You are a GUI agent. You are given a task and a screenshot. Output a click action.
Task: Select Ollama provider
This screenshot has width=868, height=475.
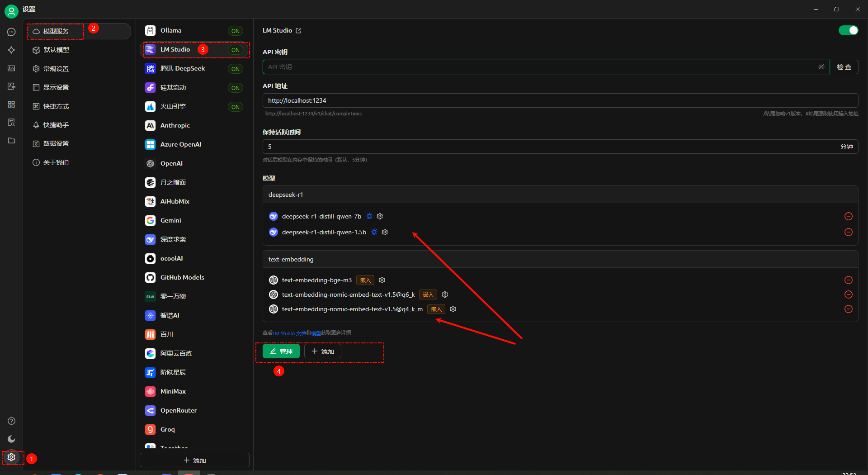[194, 30]
